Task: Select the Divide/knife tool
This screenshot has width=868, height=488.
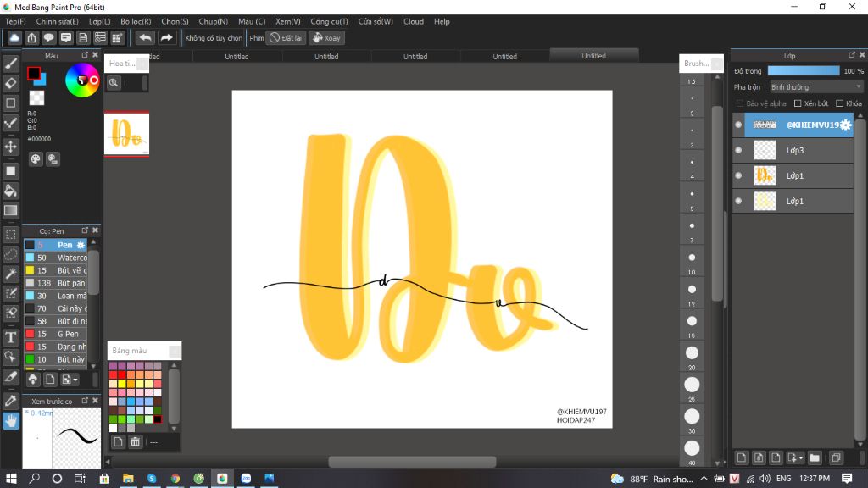Action: [x=10, y=377]
